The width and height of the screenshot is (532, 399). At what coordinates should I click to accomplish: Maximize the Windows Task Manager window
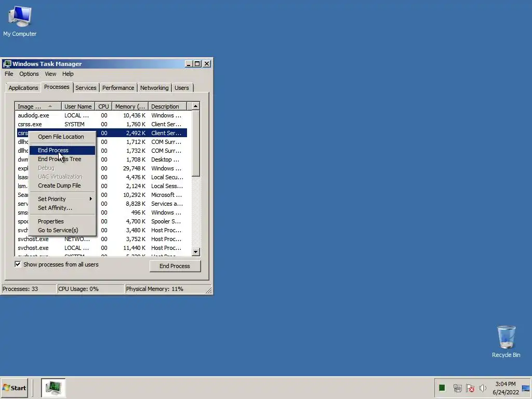pos(197,64)
